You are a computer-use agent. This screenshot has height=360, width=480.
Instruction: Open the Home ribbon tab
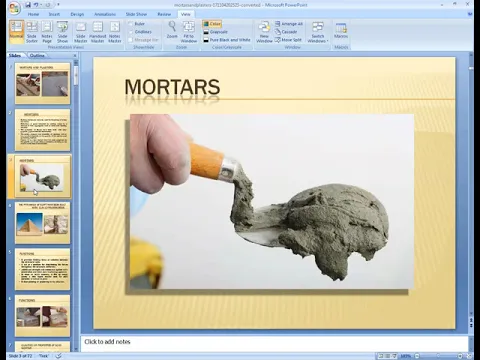coord(33,14)
